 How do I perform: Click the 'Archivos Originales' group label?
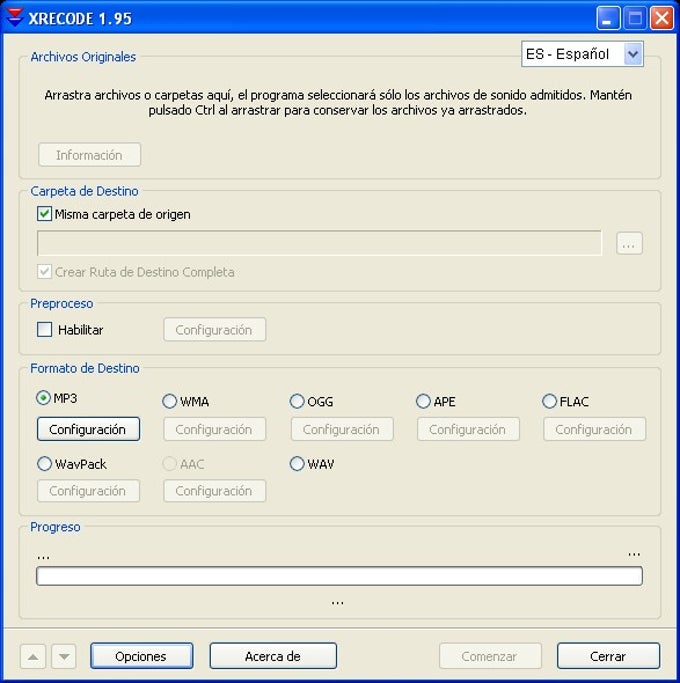(83, 57)
